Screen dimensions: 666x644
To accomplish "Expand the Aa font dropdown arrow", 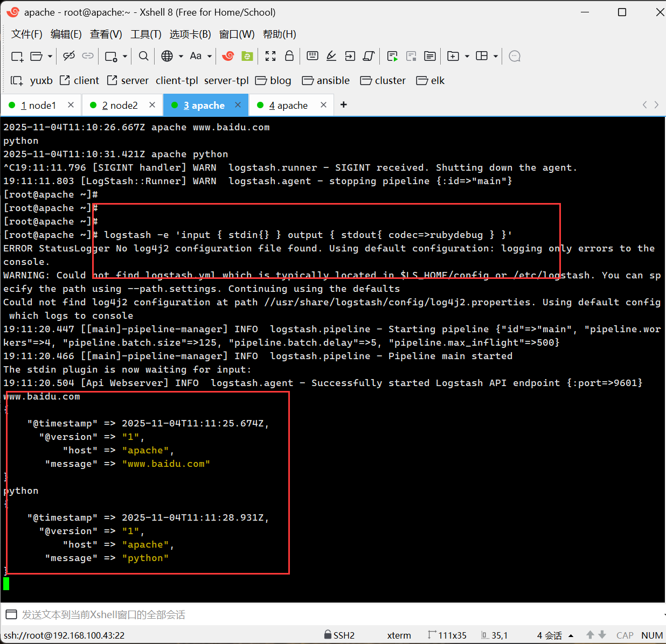I will tap(210, 56).
